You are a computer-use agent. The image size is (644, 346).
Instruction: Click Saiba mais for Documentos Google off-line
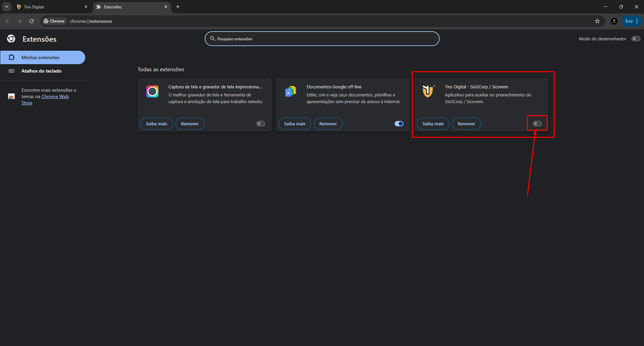[295, 124]
